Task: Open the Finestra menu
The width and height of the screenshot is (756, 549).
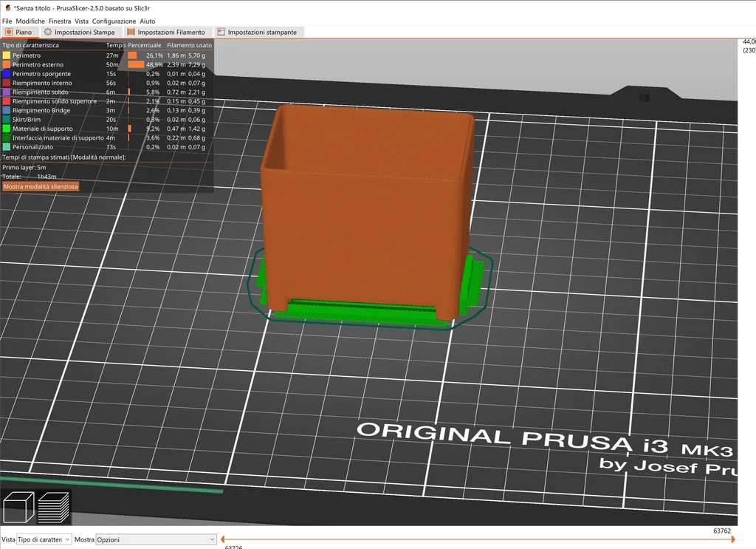Action: (x=59, y=21)
